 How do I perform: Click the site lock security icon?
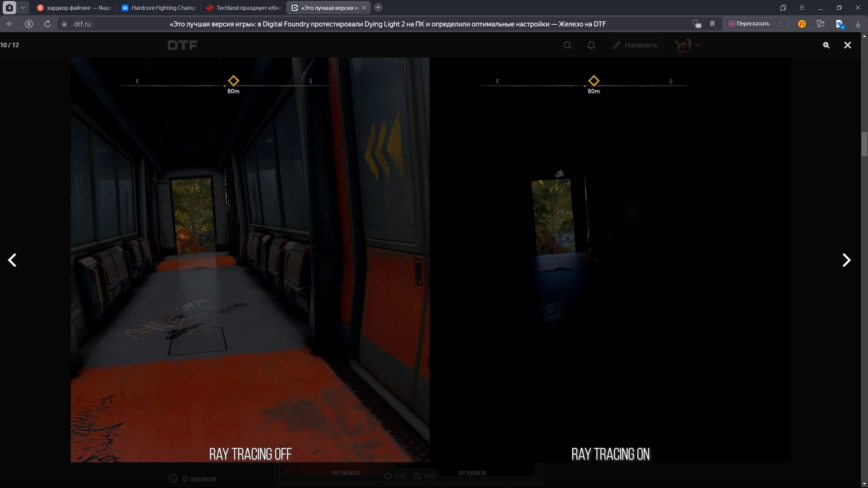pyautogui.click(x=64, y=24)
